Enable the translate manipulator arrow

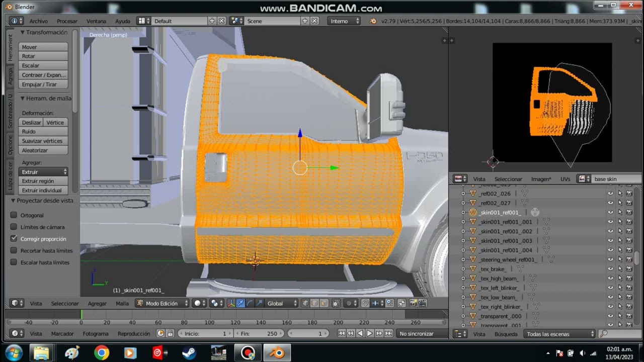[x=240, y=303]
